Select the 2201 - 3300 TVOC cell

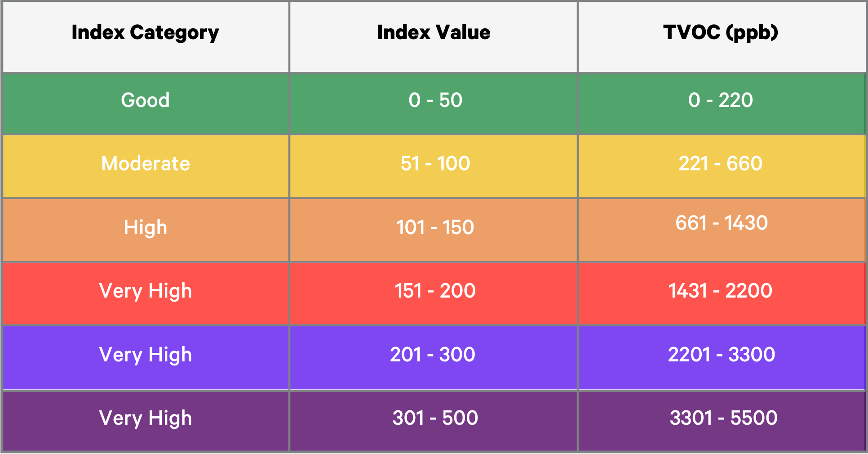[721, 355]
